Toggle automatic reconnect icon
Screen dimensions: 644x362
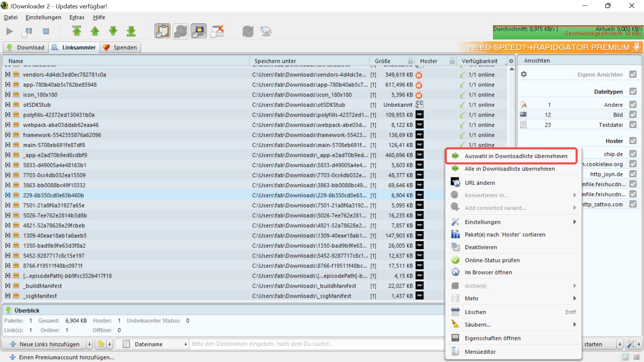(180, 31)
